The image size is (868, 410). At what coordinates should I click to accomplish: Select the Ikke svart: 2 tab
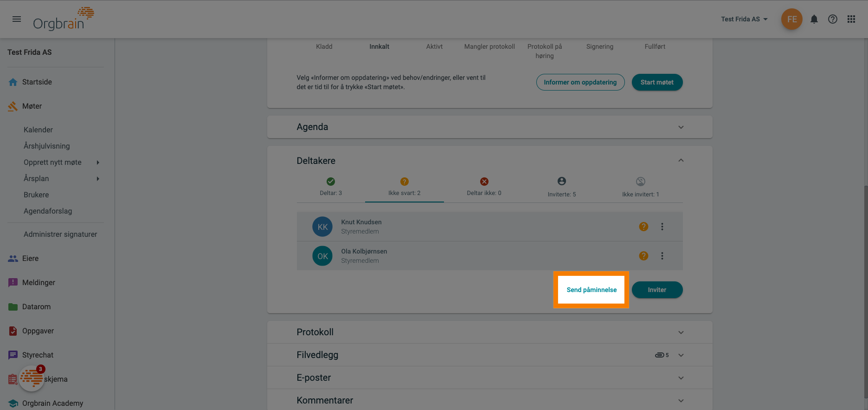405,187
